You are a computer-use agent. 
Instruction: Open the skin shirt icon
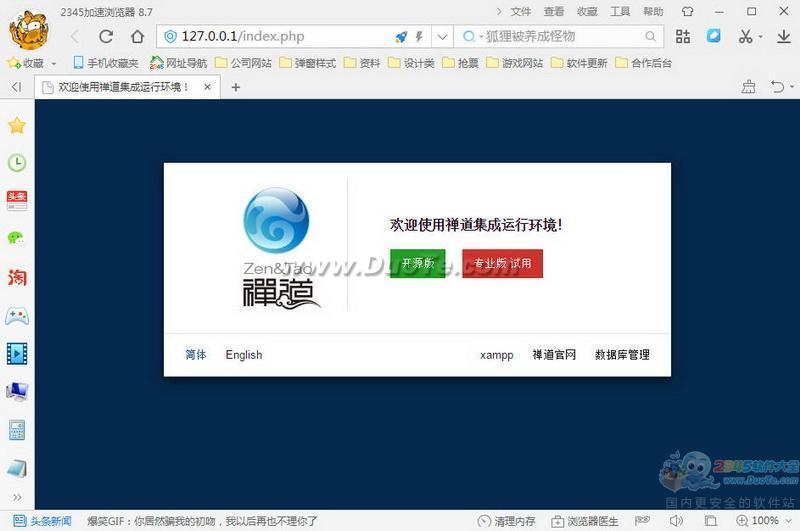tap(687, 11)
